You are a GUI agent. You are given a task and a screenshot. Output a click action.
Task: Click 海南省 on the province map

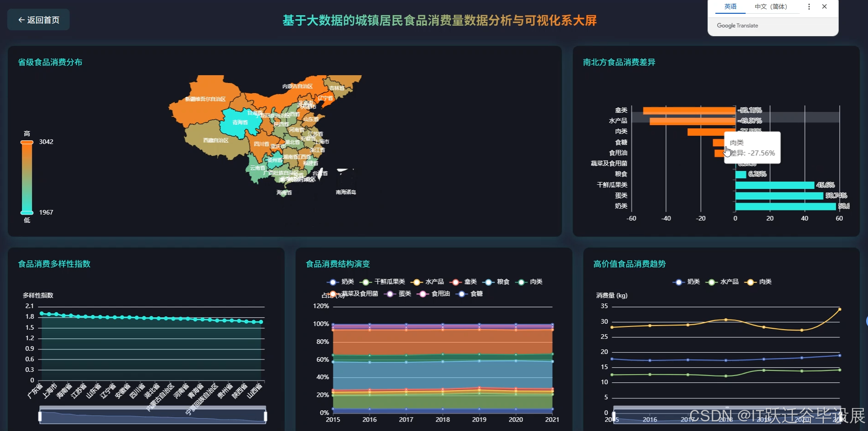tap(284, 192)
